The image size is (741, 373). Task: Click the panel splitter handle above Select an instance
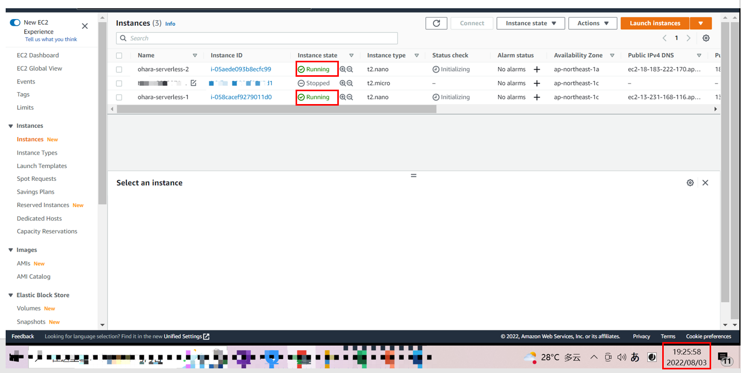(414, 175)
